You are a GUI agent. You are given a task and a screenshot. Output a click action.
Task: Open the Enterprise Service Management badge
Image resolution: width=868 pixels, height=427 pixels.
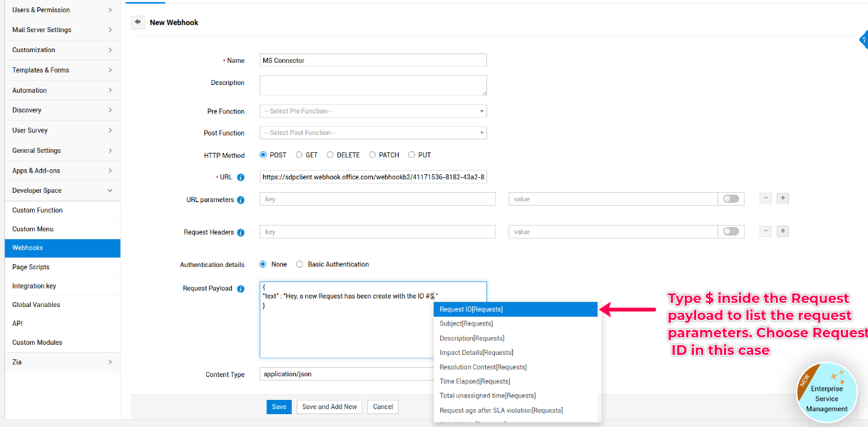824,393
